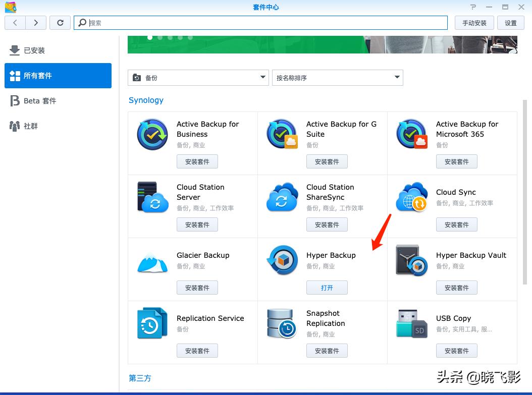This screenshot has height=395, width=532.
Task: Install Cloud Station Server package
Action: click(197, 224)
